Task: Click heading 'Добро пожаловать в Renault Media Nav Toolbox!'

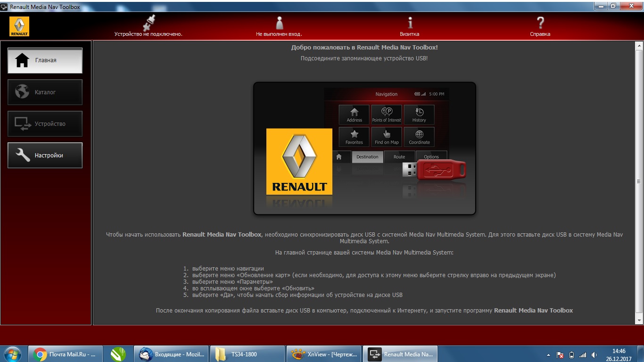Action: tap(364, 48)
